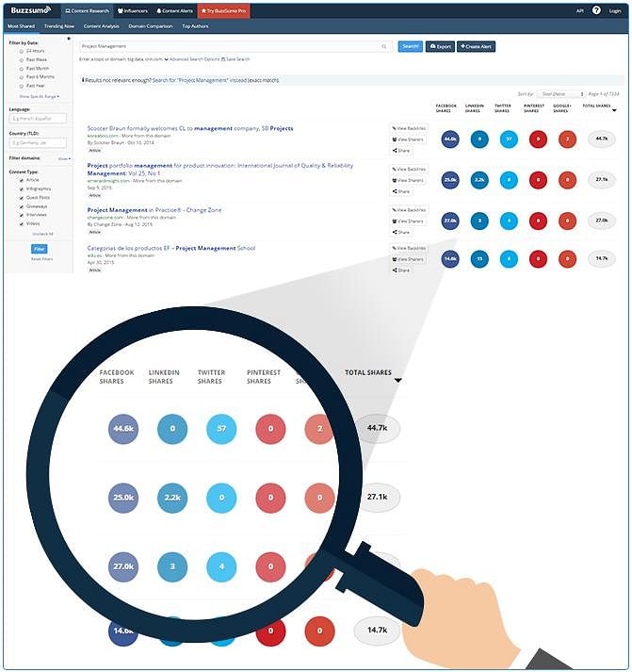Click the Total Shares sort arrow
This screenshot has width=632, height=672.
point(615,110)
